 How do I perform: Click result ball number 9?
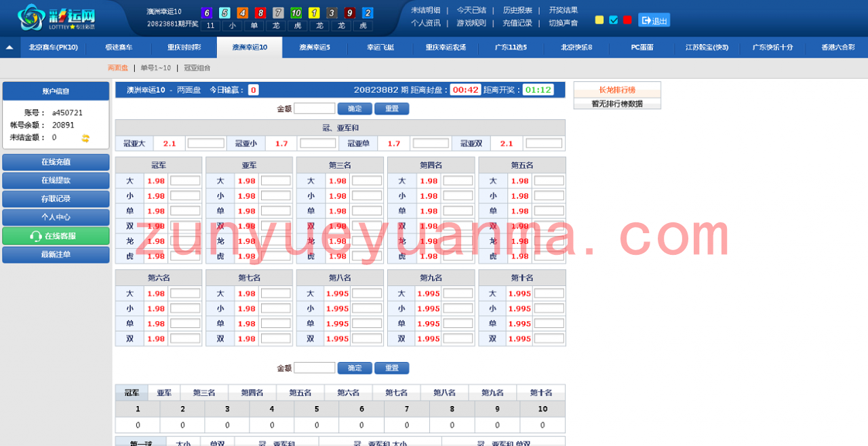point(349,13)
